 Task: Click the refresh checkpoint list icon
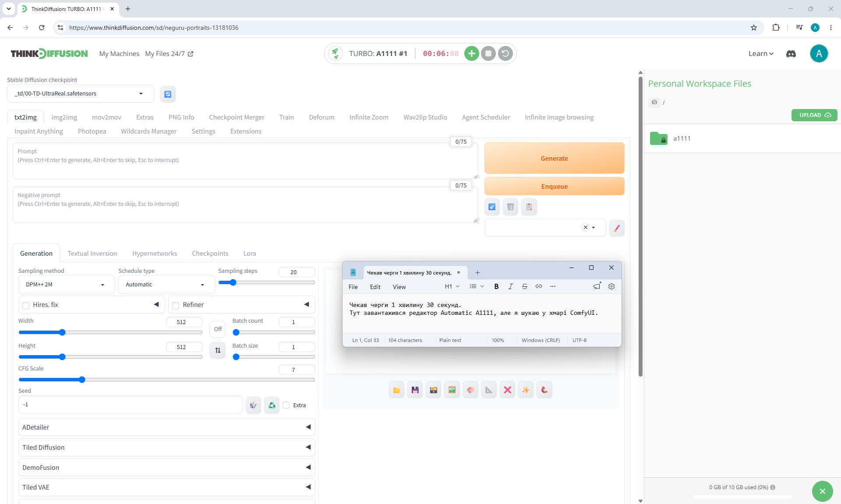pyautogui.click(x=168, y=94)
